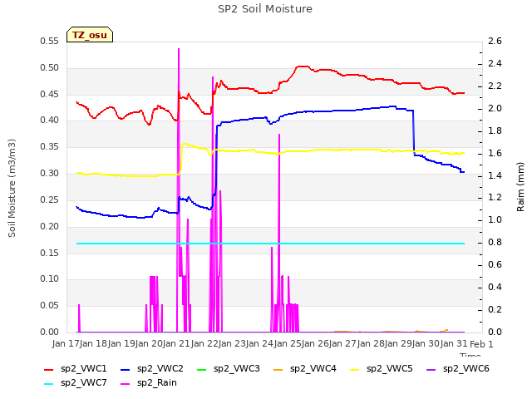Image resolution: width=532 pixels, height=399 pixels.
Task: Click the sharp drop in the blue VWC2 line
Action: tap(414, 132)
